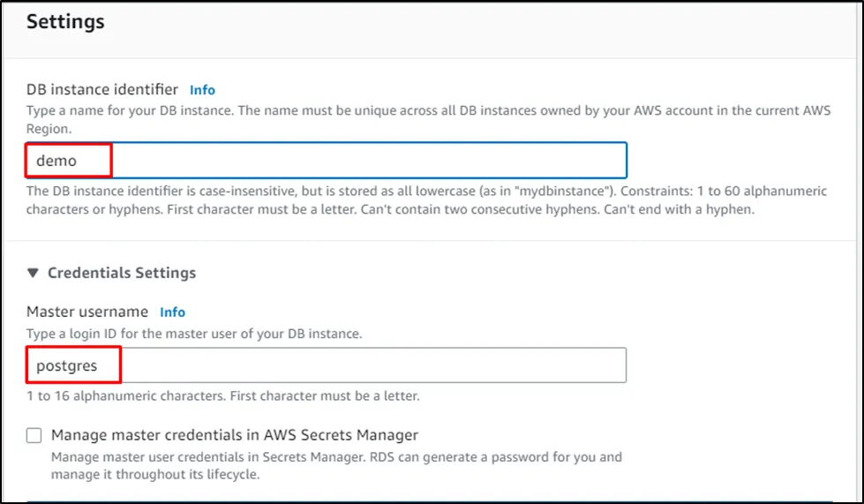
Task: Click the 'Manage master credentials in AWS Secrets Manager' label
Action: (234, 435)
